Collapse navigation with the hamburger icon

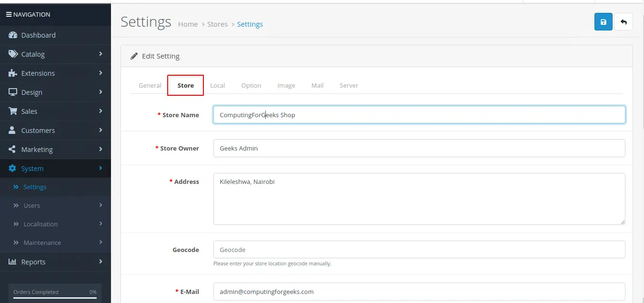tap(10, 14)
